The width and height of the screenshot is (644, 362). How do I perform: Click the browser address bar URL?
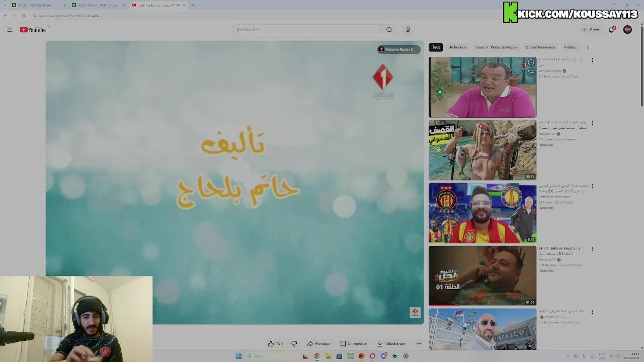pyautogui.click(x=69, y=16)
